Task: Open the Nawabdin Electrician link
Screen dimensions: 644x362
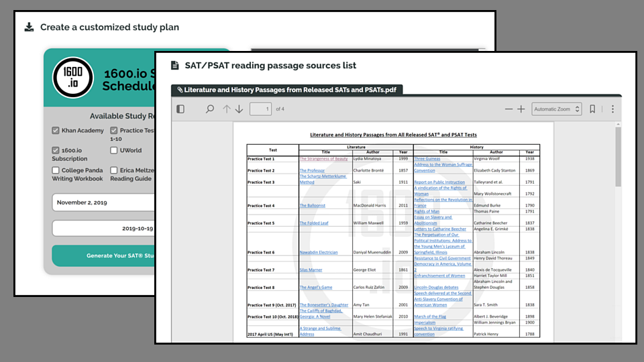Action: pos(318,253)
